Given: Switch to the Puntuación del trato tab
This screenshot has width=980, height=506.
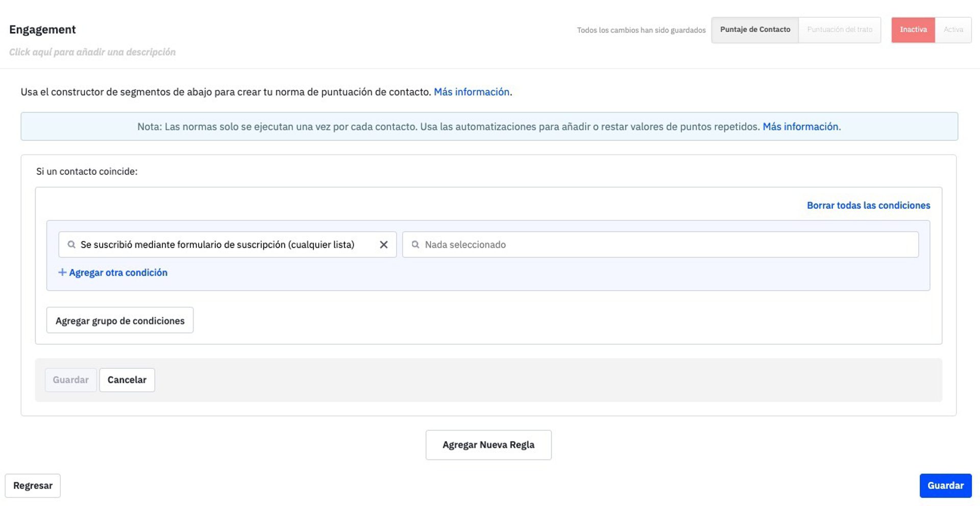Looking at the screenshot, I should (x=840, y=30).
